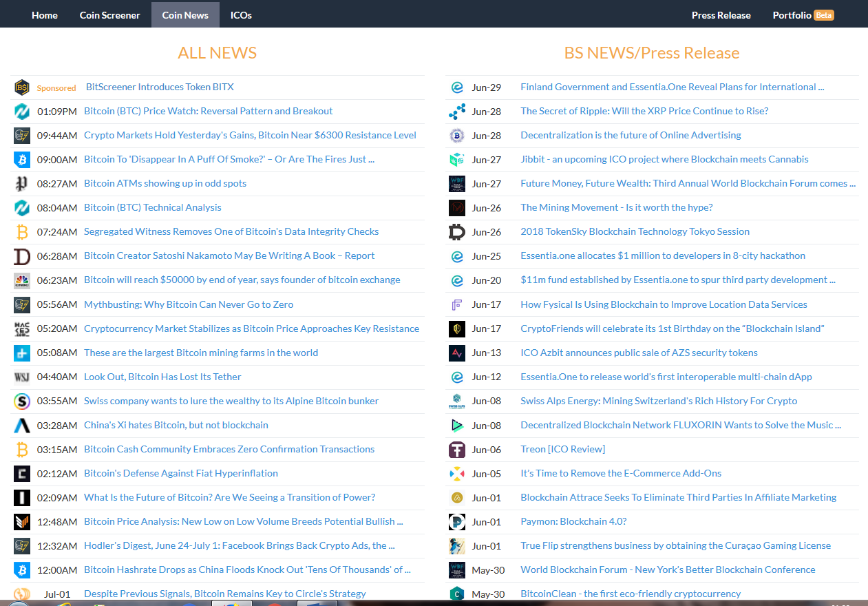This screenshot has width=868, height=606.
Task: Select the Coin News tab
Action: pos(185,15)
